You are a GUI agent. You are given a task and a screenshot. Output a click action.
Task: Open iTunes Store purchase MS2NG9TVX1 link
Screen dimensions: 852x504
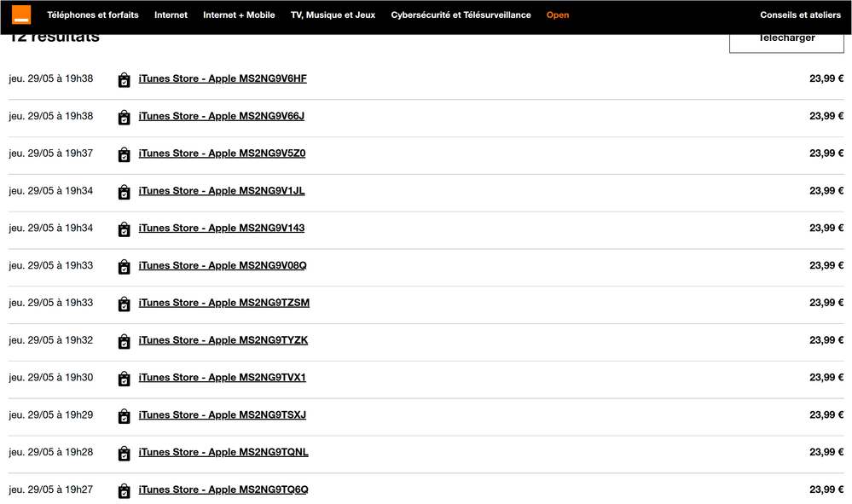coord(223,378)
